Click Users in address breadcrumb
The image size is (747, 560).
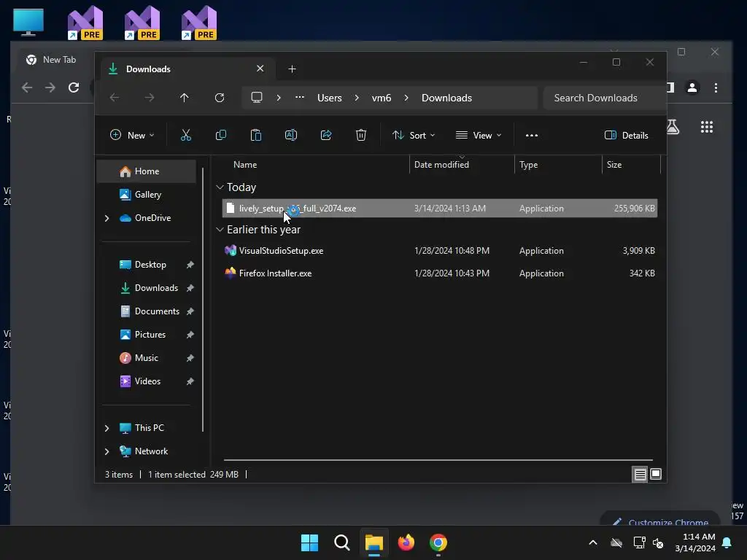coord(330,98)
